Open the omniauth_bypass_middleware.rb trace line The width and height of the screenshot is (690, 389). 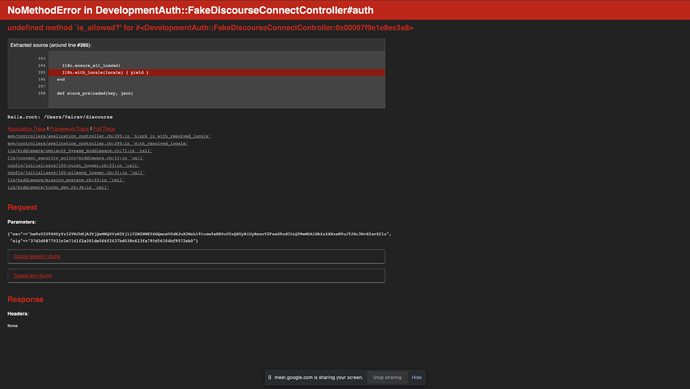80,151
